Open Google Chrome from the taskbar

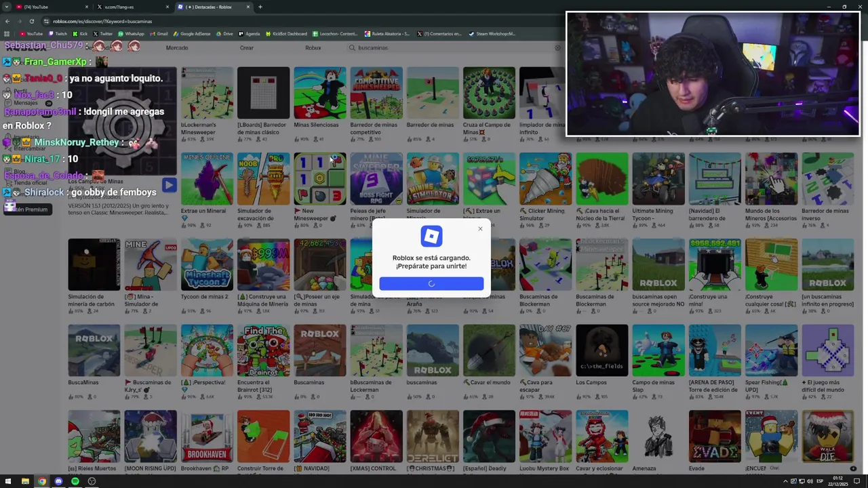coord(42,481)
